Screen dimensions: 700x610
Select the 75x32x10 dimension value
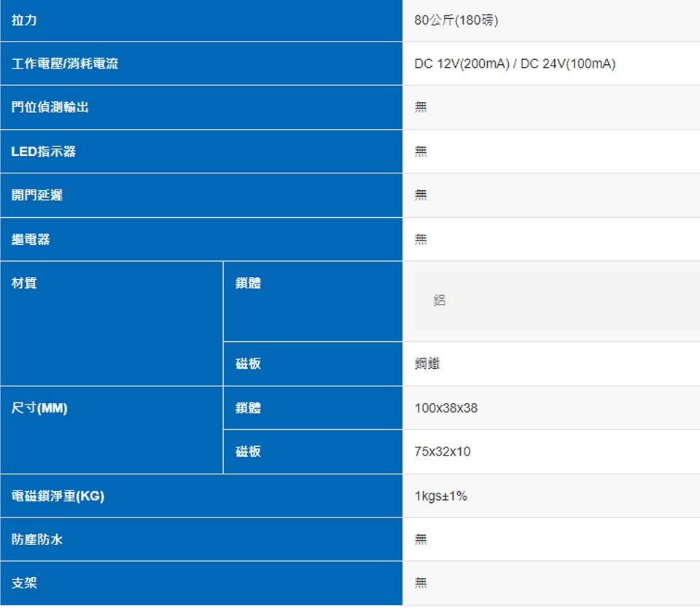(443, 452)
